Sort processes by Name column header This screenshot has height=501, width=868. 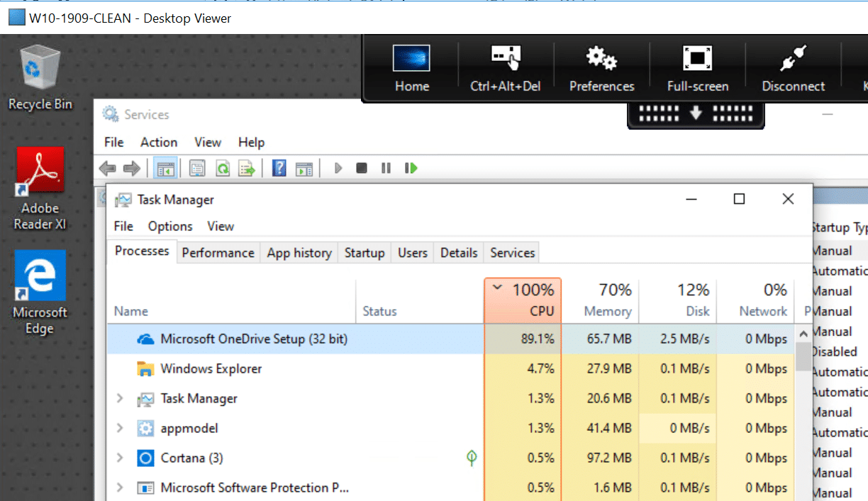(x=231, y=300)
